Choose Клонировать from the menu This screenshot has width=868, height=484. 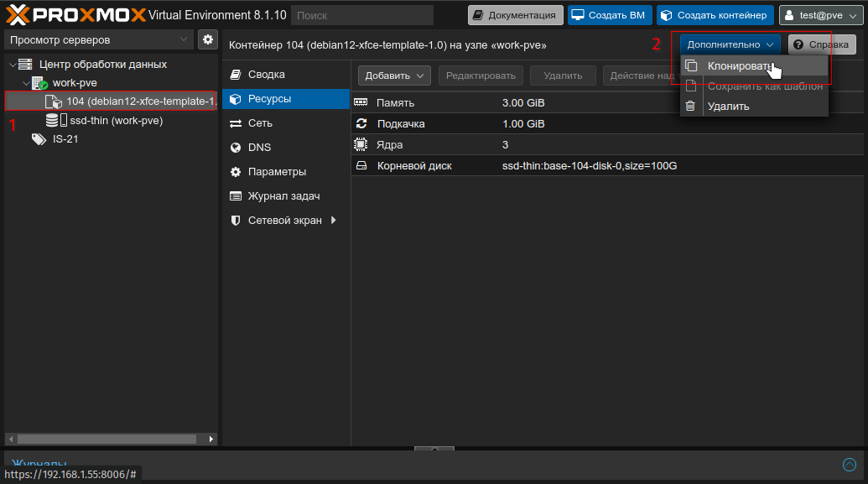tap(754, 66)
